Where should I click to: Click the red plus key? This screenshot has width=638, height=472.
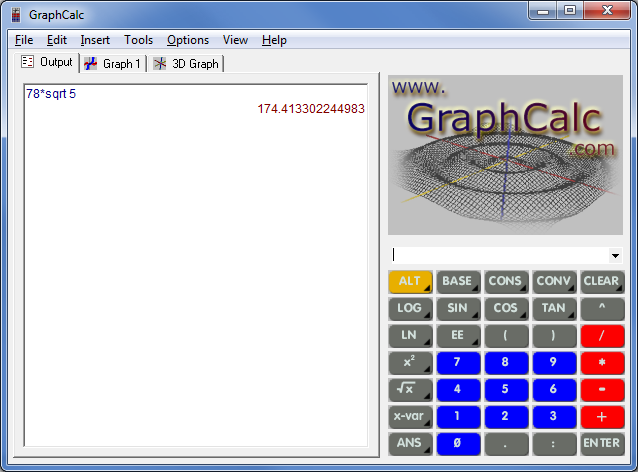602,417
